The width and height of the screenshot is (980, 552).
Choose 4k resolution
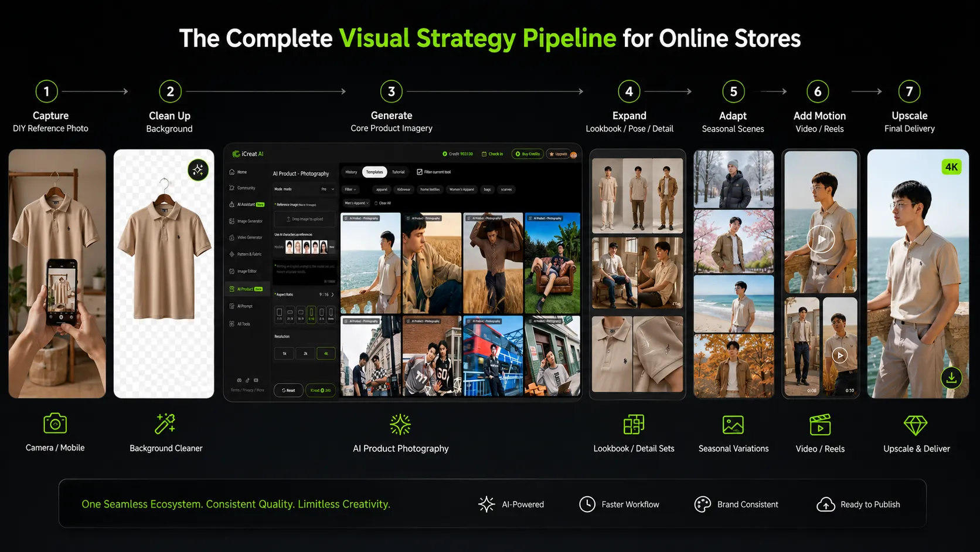tap(326, 354)
